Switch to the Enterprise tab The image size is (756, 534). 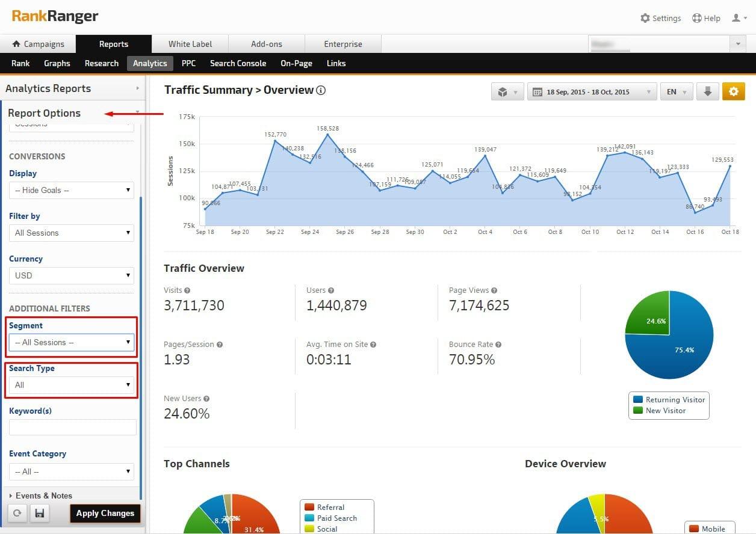point(343,44)
